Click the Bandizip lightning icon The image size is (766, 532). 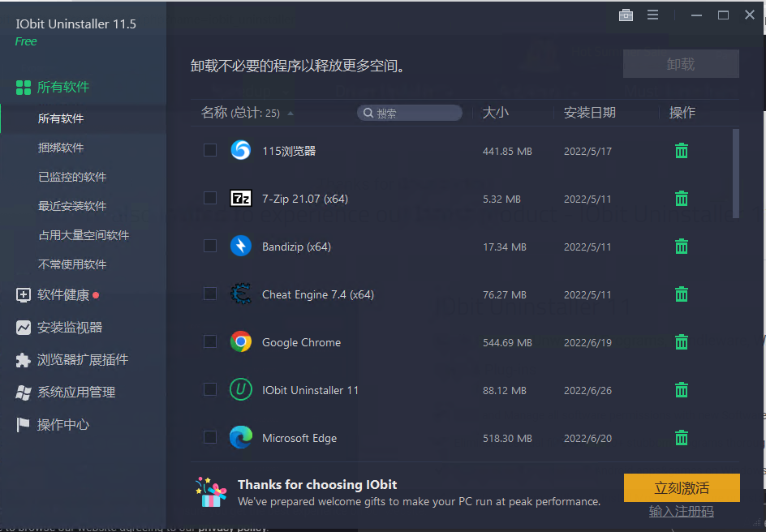point(241,246)
